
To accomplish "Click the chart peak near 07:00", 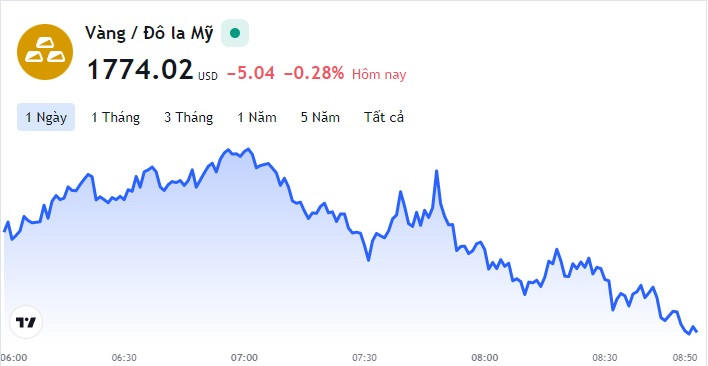I will click(x=247, y=148).
